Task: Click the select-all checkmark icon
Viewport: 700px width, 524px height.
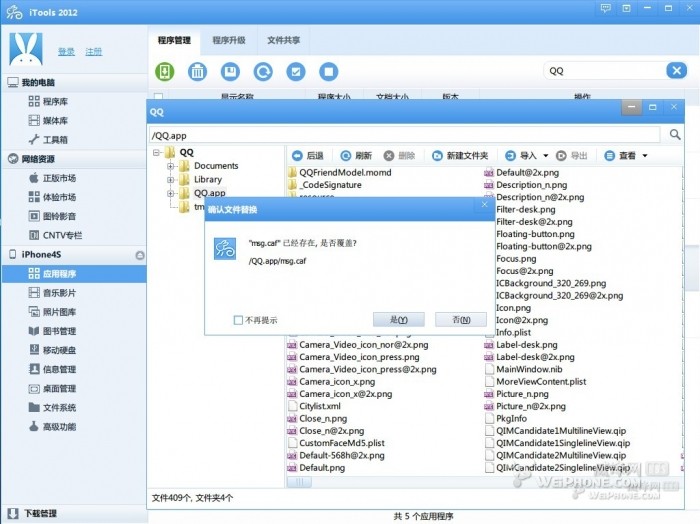Action: [x=296, y=71]
